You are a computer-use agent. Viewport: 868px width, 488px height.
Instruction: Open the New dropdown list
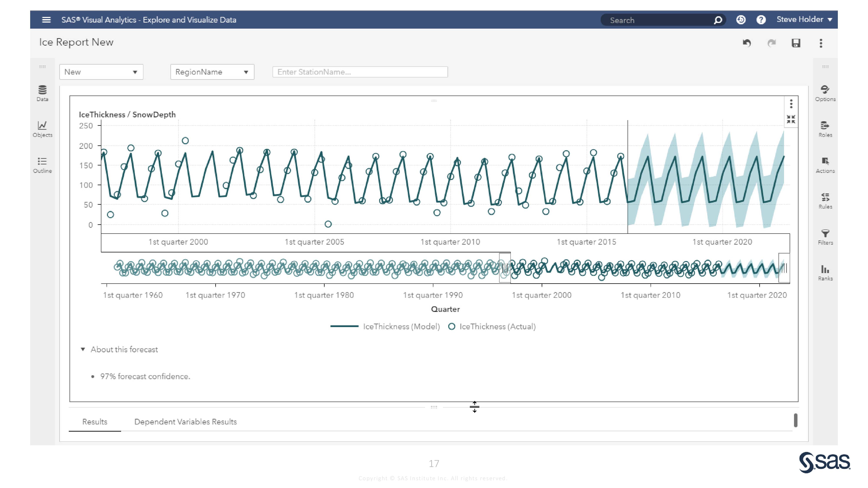click(x=101, y=72)
